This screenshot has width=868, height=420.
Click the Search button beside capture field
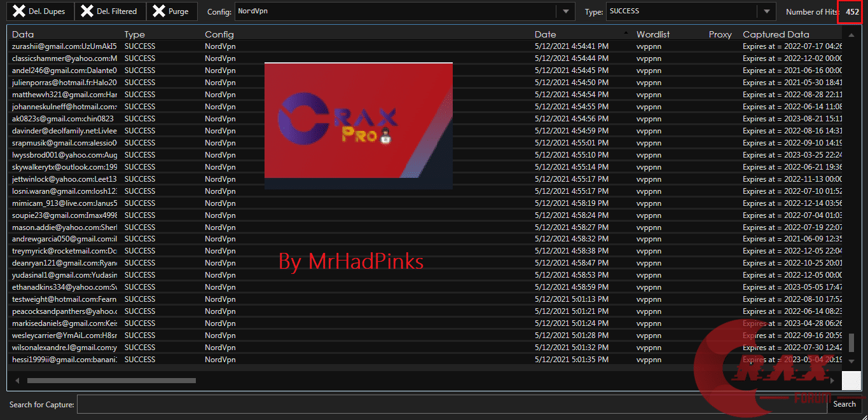click(x=844, y=404)
